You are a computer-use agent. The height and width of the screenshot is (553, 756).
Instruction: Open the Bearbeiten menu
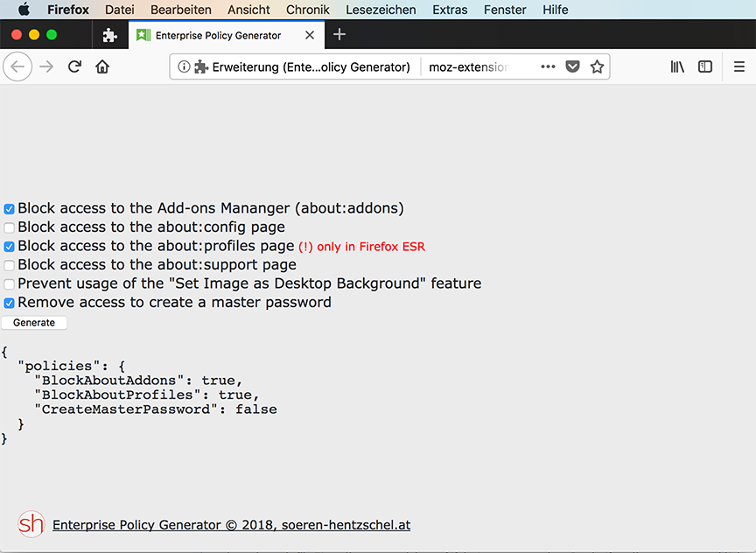tap(181, 10)
